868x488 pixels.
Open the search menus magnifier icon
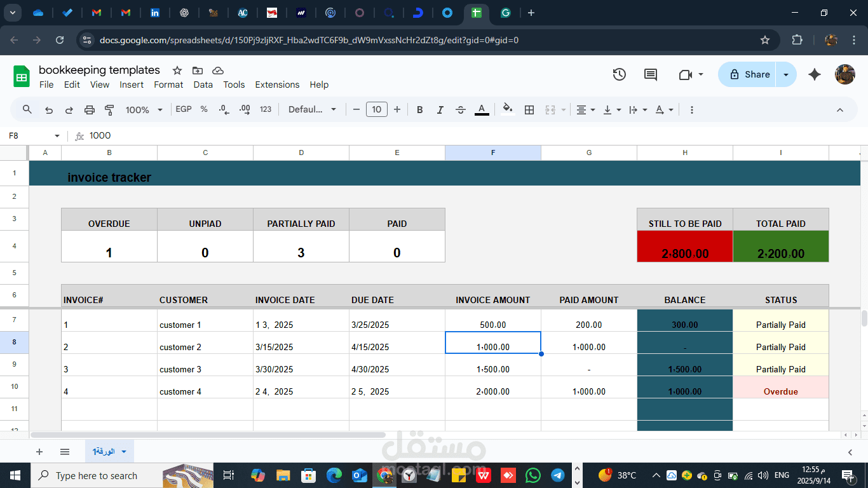tap(27, 109)
